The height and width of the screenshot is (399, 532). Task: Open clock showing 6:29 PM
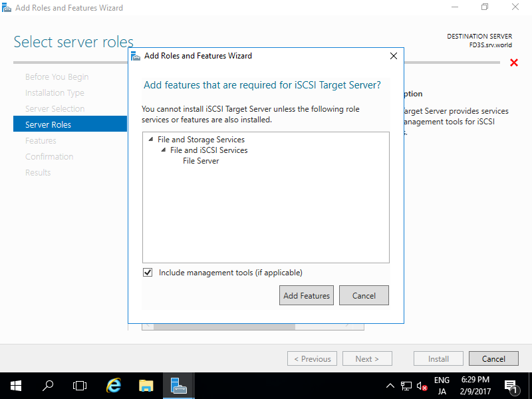click(x=475, y=386)
